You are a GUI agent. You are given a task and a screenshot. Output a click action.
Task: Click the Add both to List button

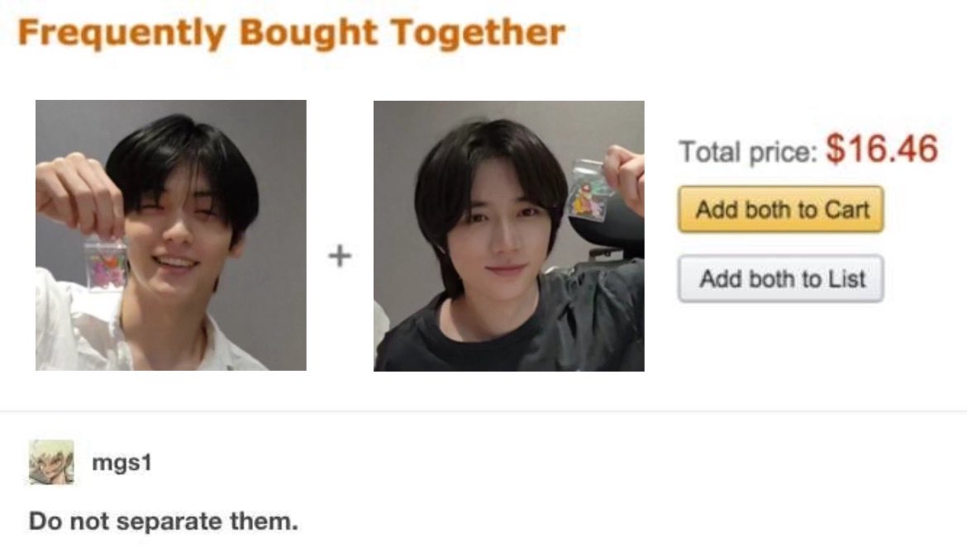(x=780, y=278)
